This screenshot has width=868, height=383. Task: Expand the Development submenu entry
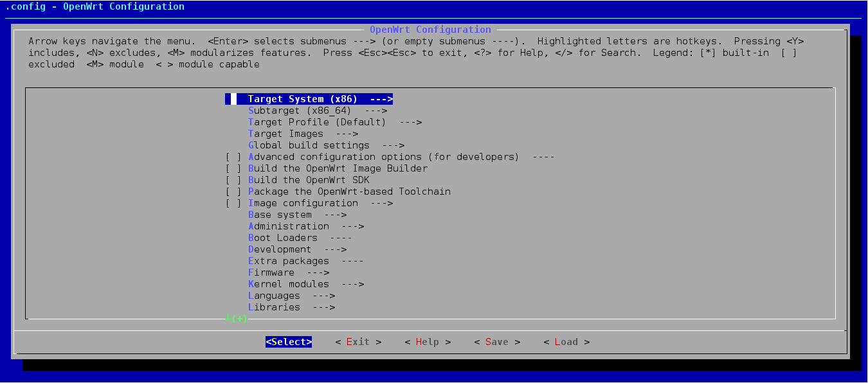click(x=298, y=249)
